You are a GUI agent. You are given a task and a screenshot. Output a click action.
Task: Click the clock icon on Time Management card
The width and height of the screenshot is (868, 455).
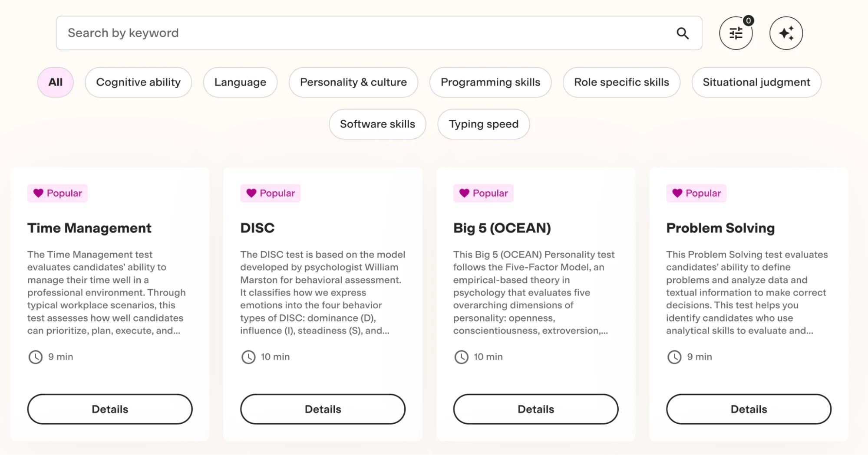pos(36,357)
